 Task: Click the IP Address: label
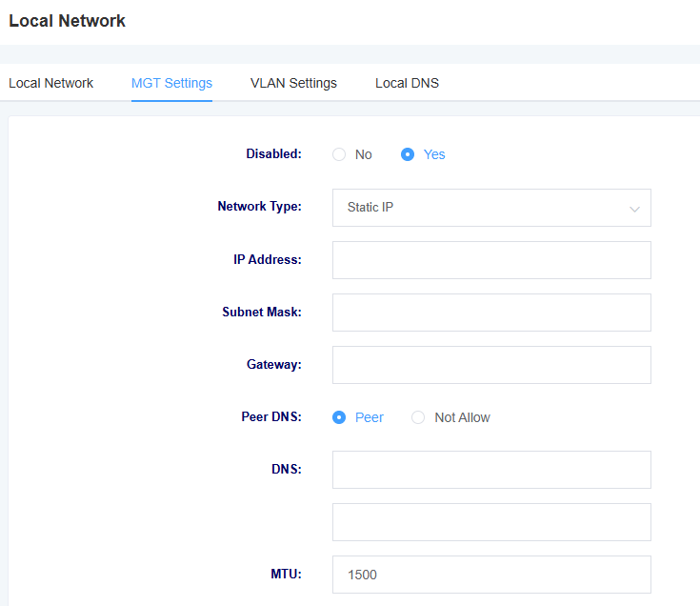point(268,259)
